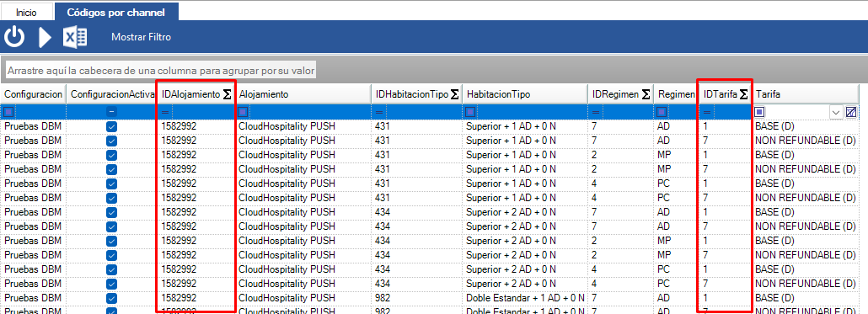Click 'CloudHospitality PUSH' in the 982 AD BASE row

(287, 298)
